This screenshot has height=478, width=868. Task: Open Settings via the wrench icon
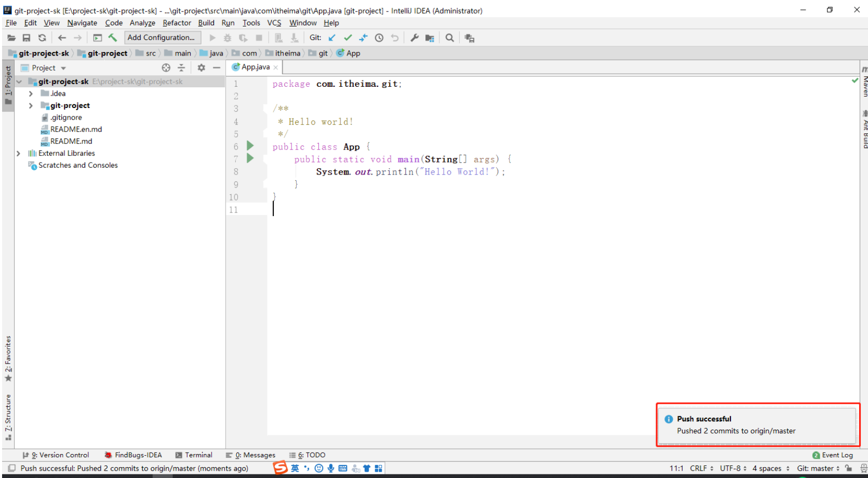tap(414, 37)
